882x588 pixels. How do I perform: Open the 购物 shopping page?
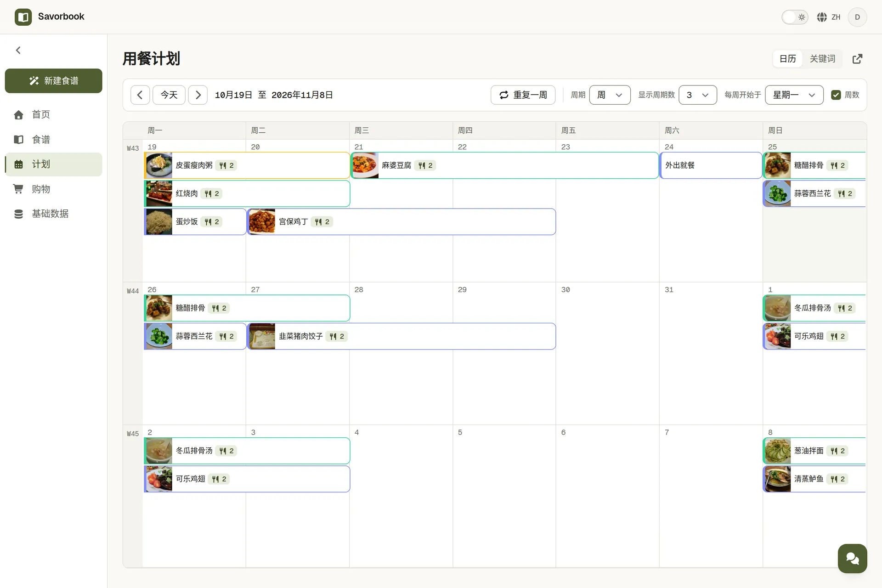(x=53, y=189)
